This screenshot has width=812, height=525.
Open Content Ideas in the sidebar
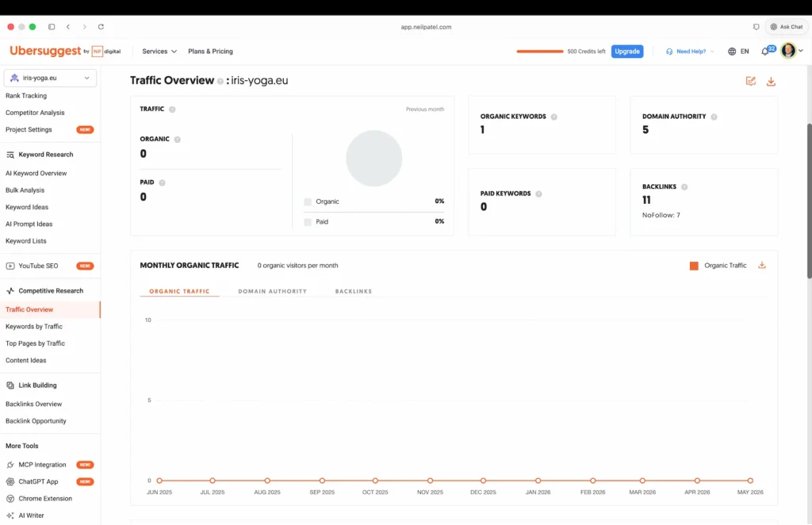(x=26, y=360)
